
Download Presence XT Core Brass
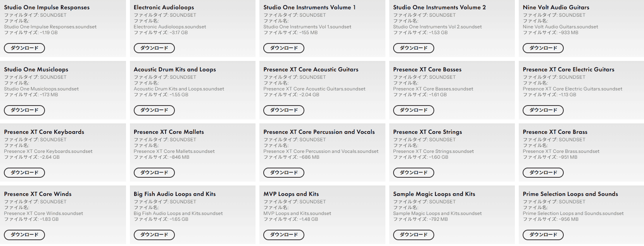pyautogui.click(x=543, y=173)
